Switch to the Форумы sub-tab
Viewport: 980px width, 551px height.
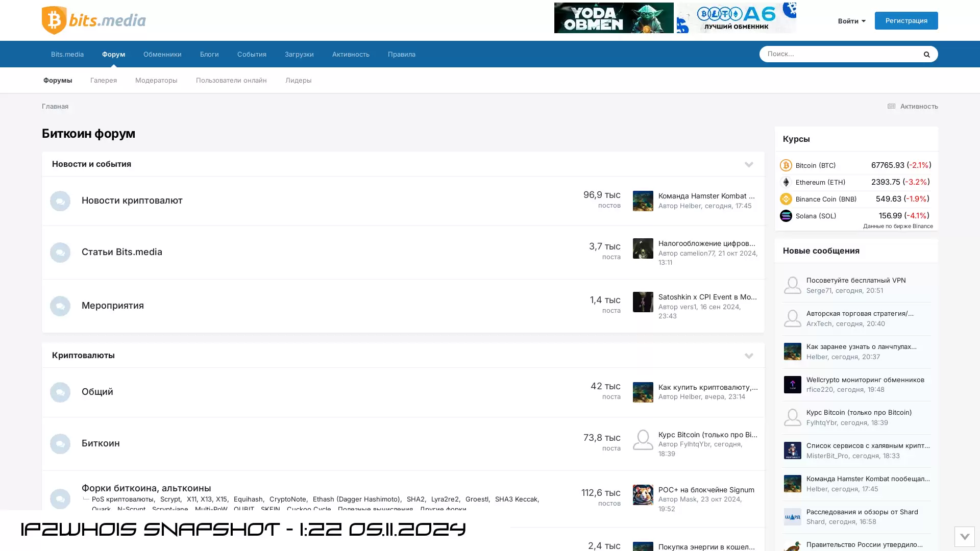58,80
